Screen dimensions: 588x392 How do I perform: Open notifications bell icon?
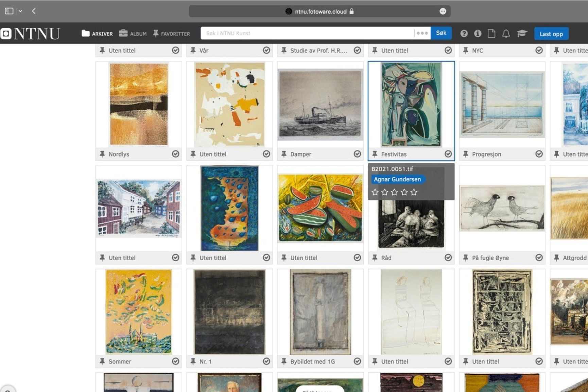(x=506, y=33)
